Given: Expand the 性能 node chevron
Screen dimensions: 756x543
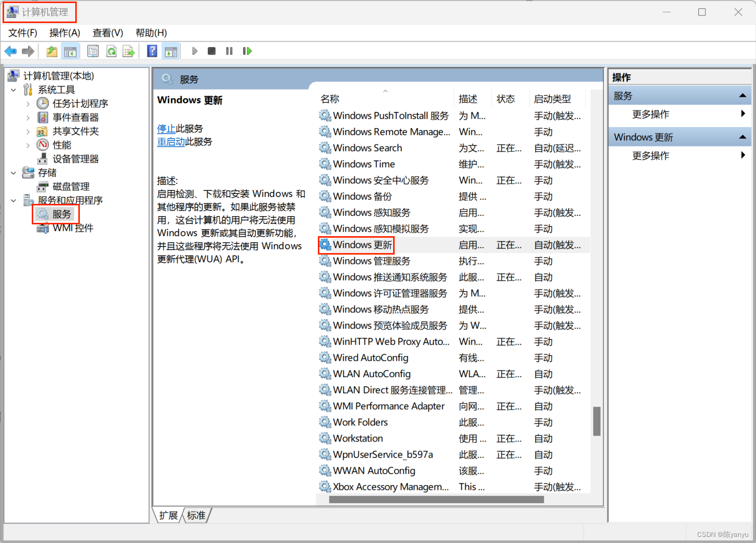Looking at the screenshot, I should point(28,145).
